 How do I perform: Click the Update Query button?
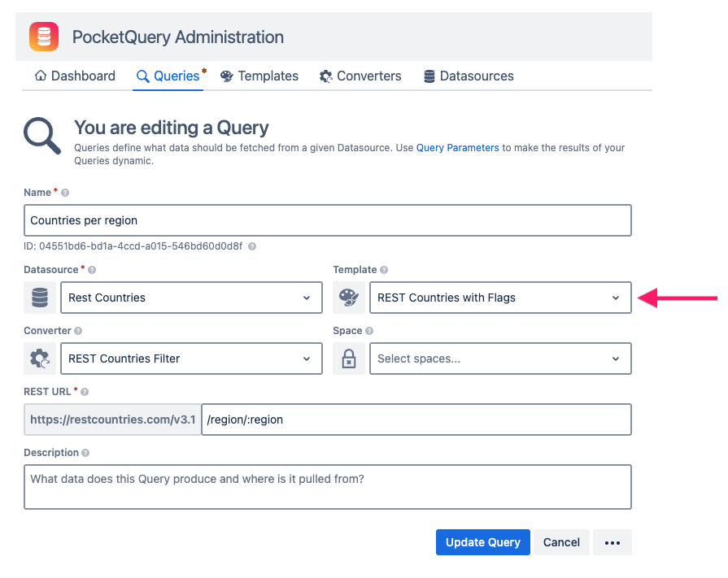point(482,542)
